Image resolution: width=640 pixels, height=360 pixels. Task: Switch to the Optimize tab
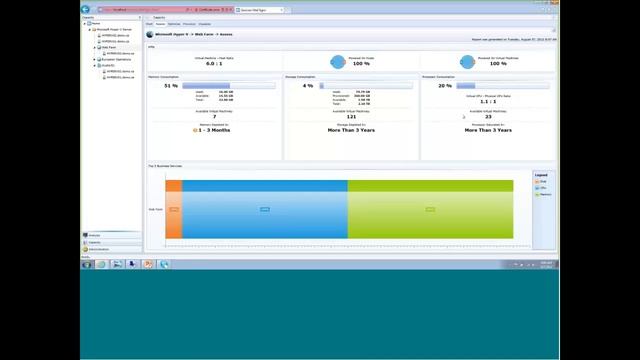coord(174,24)
